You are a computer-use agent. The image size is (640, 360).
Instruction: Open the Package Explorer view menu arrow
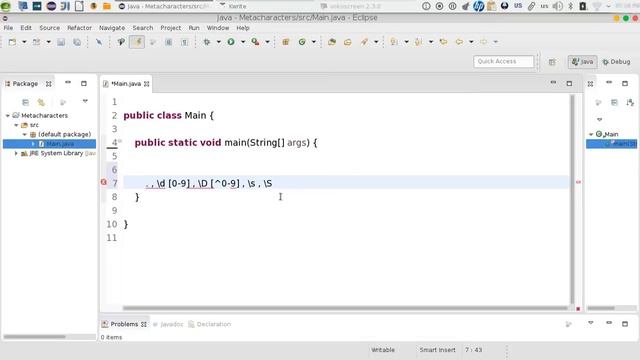[x=85, y=101]
